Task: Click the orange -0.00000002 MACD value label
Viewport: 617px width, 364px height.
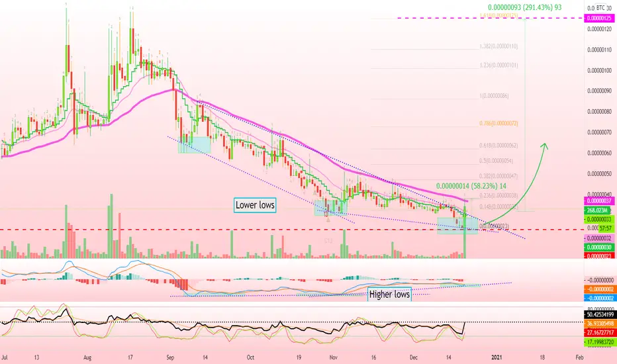Action: point(599,289)
